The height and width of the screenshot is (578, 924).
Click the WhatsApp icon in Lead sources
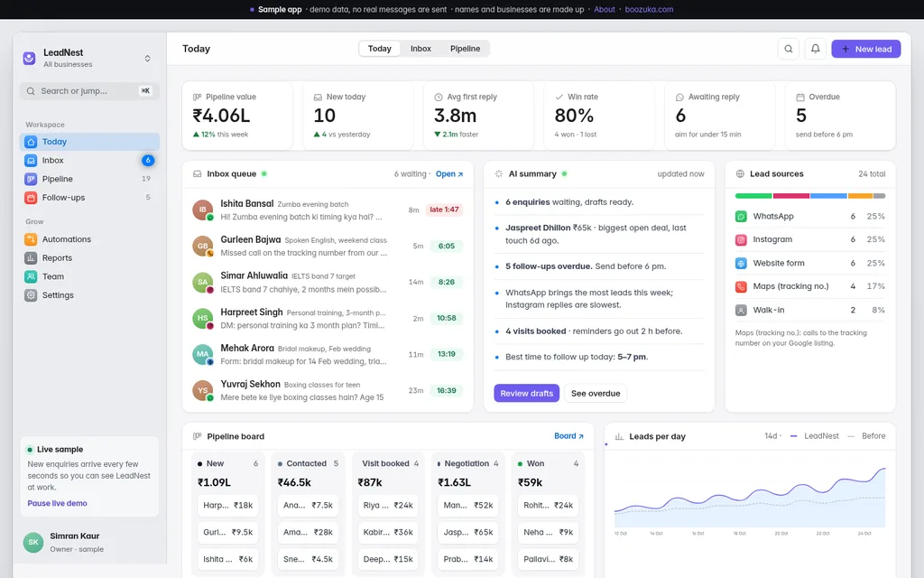pyautogui.click(x=741, y=217)
